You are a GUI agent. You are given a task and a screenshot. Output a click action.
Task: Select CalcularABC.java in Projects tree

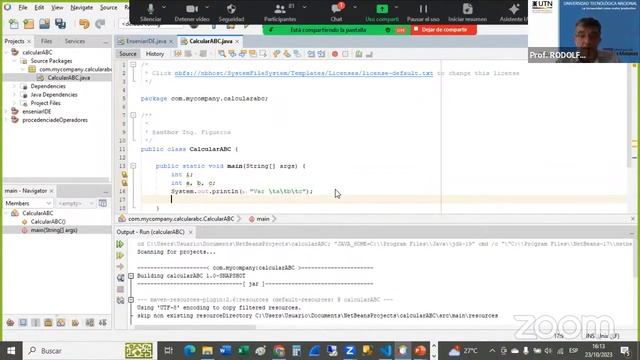tap(69, 78)
